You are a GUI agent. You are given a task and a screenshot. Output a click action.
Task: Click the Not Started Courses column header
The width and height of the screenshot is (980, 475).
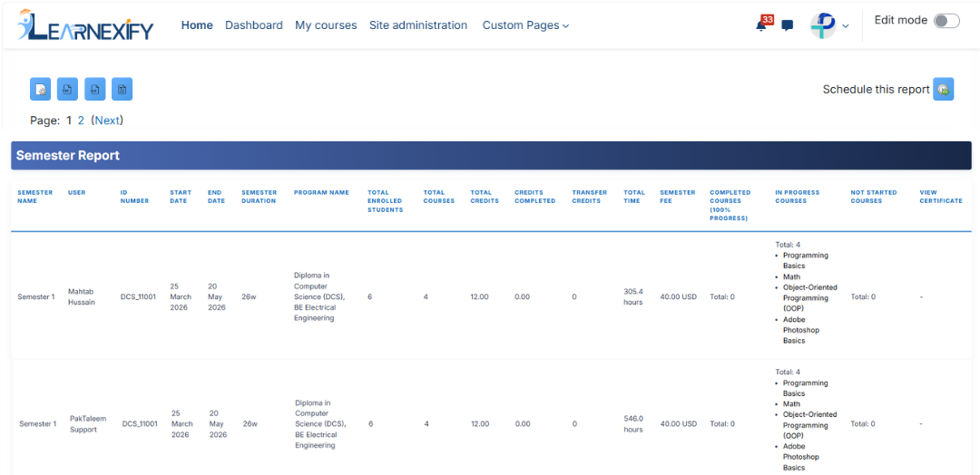tap(874, 197)
